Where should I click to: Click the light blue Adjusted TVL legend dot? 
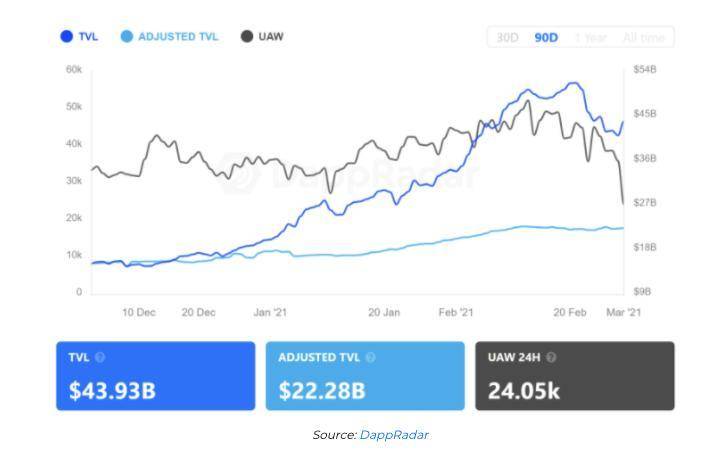pyautogui.click(x=125, y=37)
